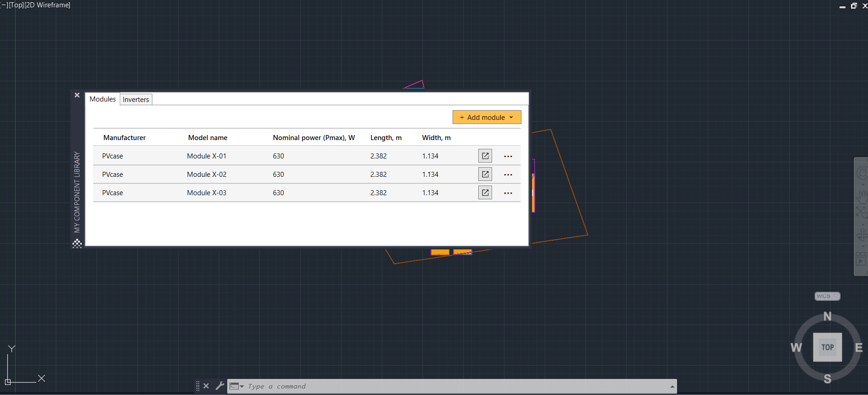Click the Length, m column header
Viewport: 868px width, 395px height.
coord(386,137)
